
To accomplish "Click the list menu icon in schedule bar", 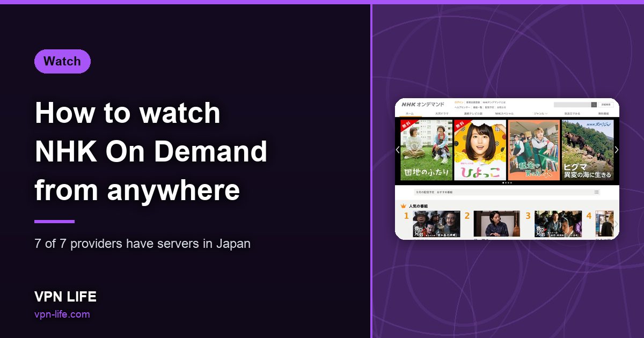I will click(x=596, y=192).
